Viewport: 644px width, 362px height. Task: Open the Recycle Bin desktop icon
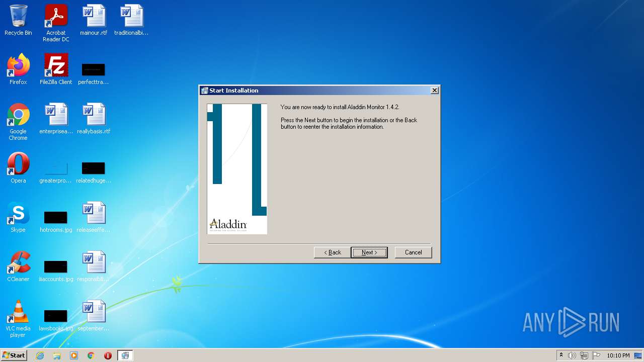point(18,20)
